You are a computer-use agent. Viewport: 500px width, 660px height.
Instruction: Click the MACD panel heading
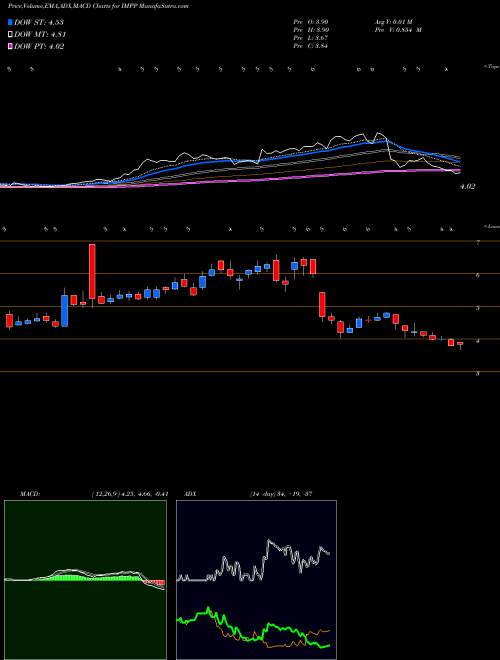(x=29, y=494)
